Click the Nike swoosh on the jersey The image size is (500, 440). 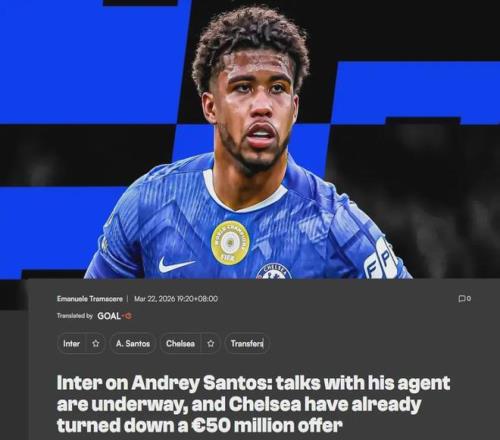176,264
